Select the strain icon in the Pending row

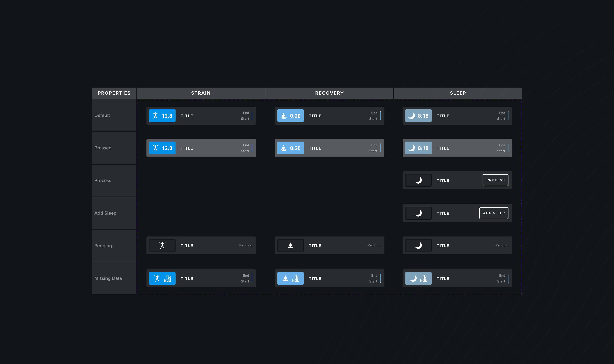pos(162,245)
